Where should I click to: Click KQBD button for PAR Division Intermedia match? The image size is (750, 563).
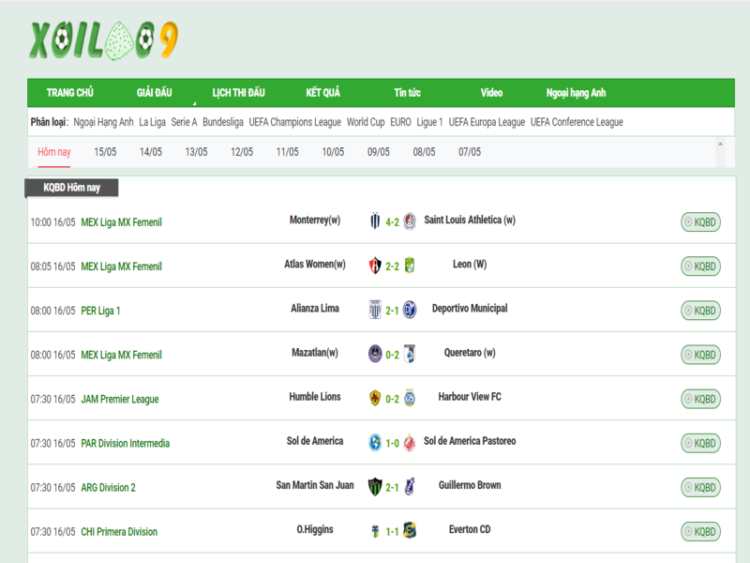pyautogui.click(x=701, y=443)
